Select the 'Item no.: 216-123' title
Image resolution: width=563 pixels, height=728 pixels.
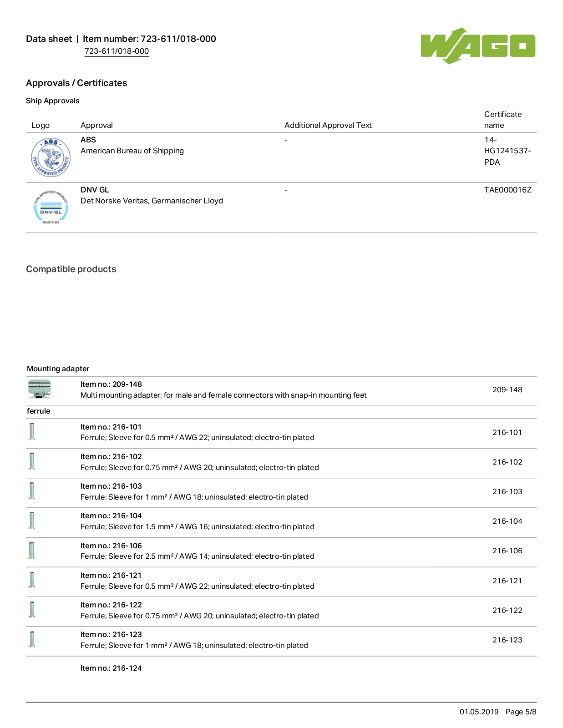point(111,634)
